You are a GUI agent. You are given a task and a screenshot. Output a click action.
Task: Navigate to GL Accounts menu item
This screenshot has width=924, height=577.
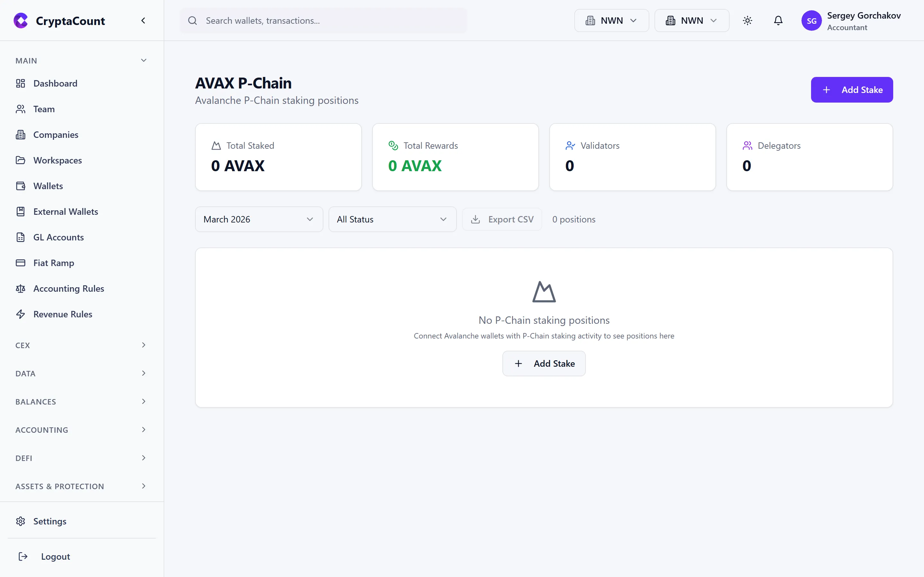click(x=58, y=237)
